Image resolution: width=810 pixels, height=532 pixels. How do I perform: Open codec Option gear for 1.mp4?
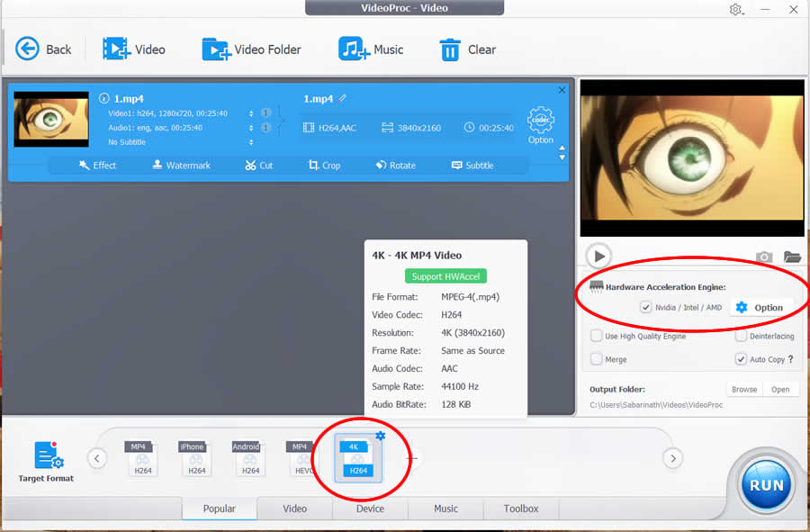(x=541, y=121)
